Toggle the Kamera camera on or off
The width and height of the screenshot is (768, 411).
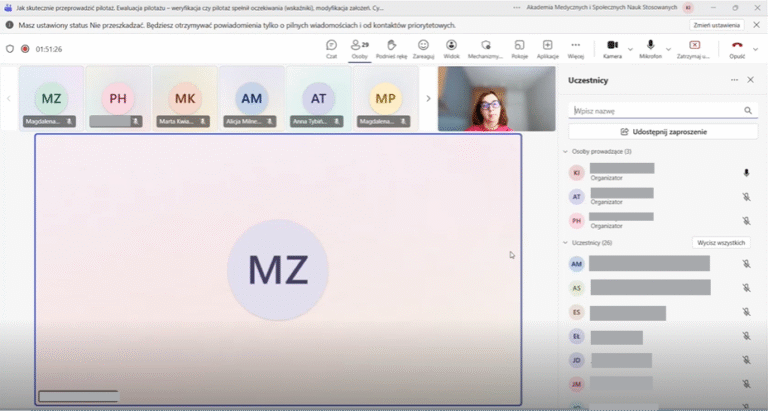pyautogui.click(x=611, y=46)
